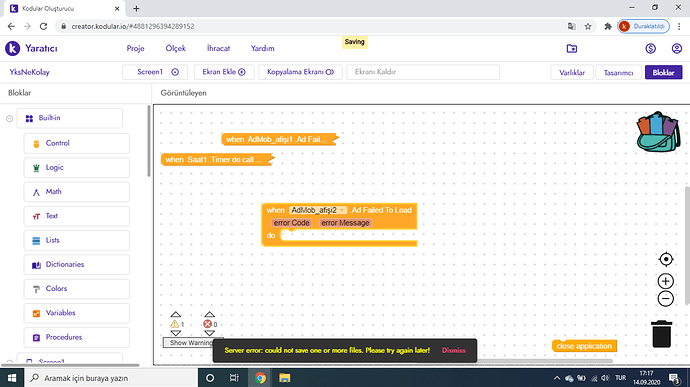Go to next error with down arrow

click(209, 333)
